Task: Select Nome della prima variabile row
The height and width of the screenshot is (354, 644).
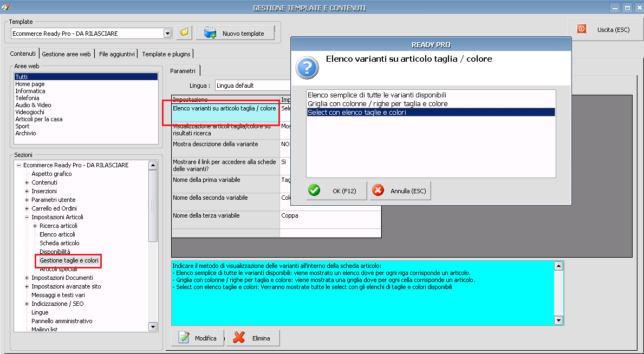Action: (x=225, y=184)
